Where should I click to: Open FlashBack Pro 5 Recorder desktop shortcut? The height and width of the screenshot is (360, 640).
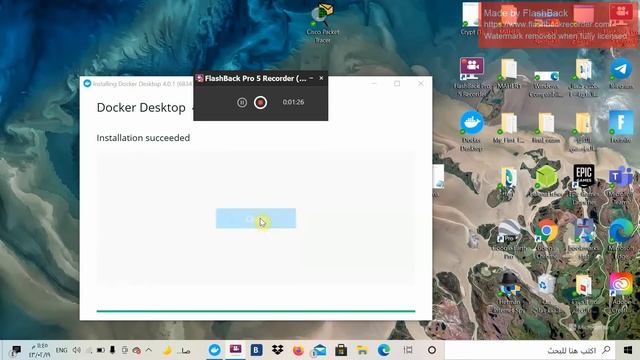pos(471,77)
